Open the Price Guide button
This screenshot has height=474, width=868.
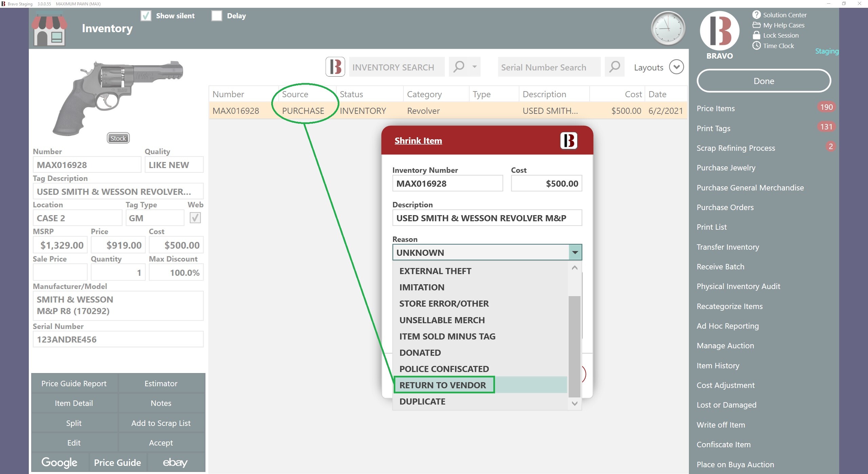coord(118,462)
